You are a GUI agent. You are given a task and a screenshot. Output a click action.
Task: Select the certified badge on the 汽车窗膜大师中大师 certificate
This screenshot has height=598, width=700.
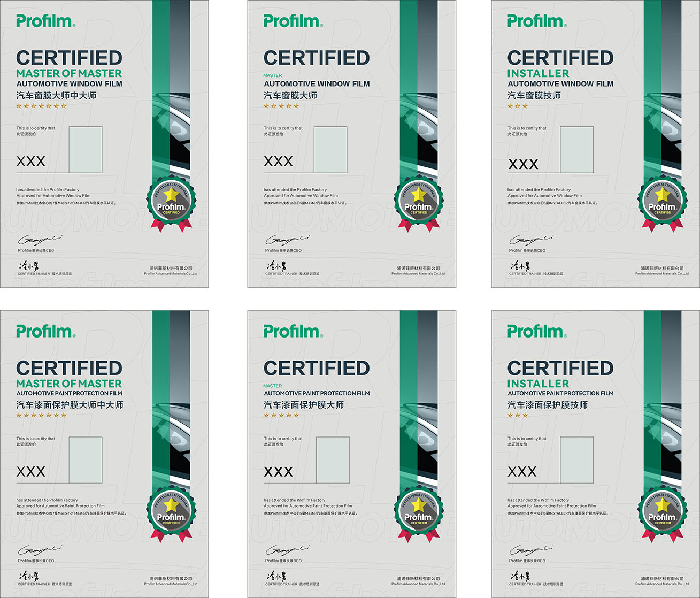pos(171,204)
